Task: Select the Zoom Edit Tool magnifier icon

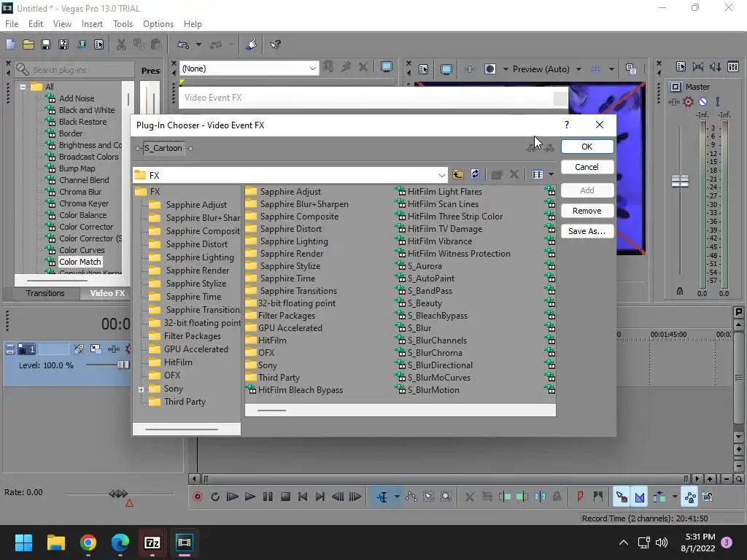Action: point(446,497)
